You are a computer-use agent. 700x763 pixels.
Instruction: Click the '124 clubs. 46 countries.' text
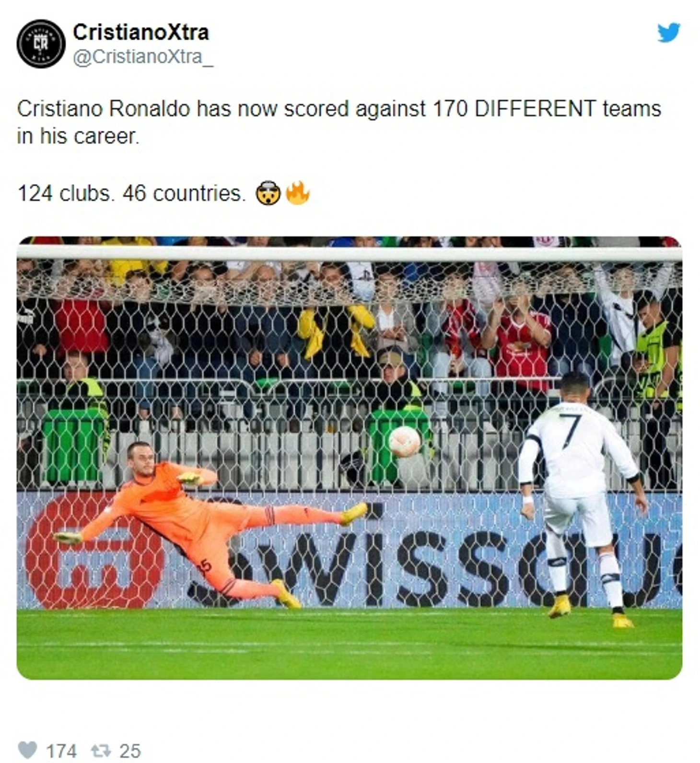tap(132, 194)
